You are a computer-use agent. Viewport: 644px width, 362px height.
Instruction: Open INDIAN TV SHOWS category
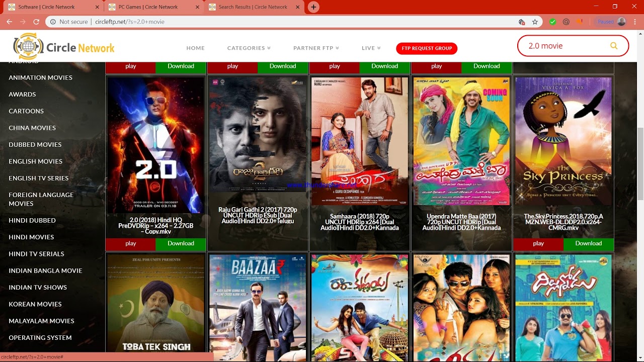[x=38, y=287]
